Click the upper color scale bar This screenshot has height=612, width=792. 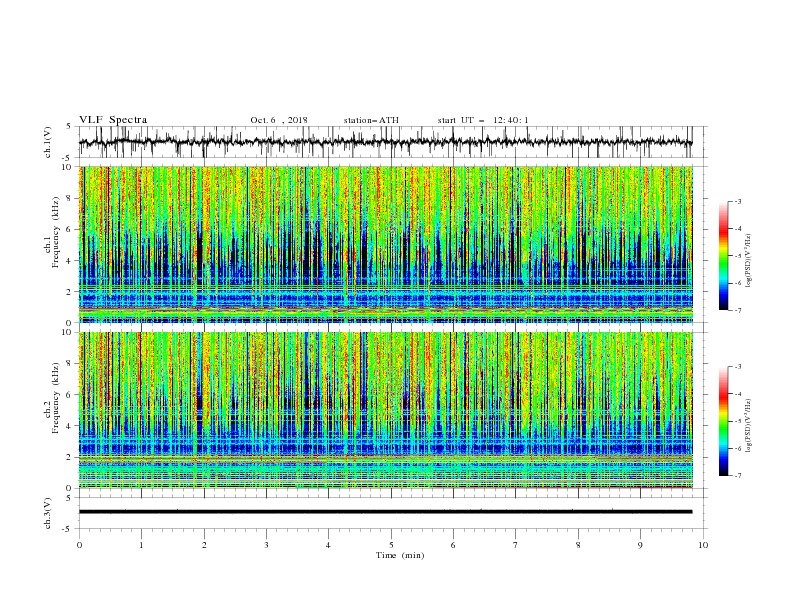[723, 256]
